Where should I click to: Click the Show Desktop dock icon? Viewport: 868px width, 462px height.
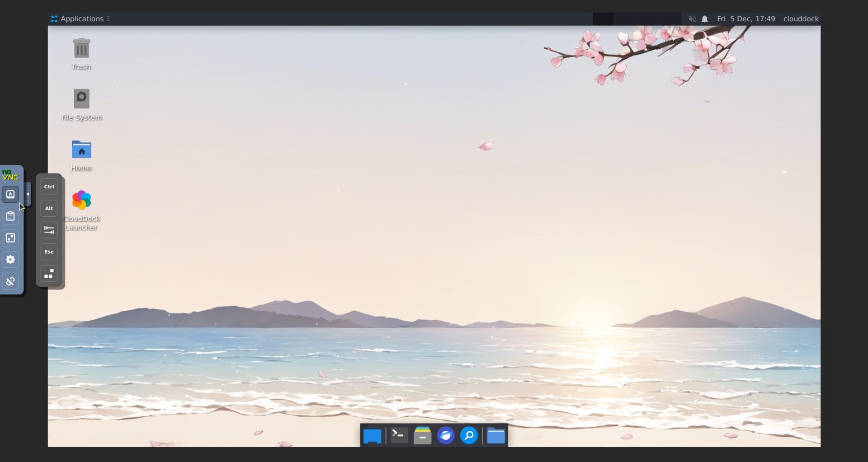pos(372,436)
